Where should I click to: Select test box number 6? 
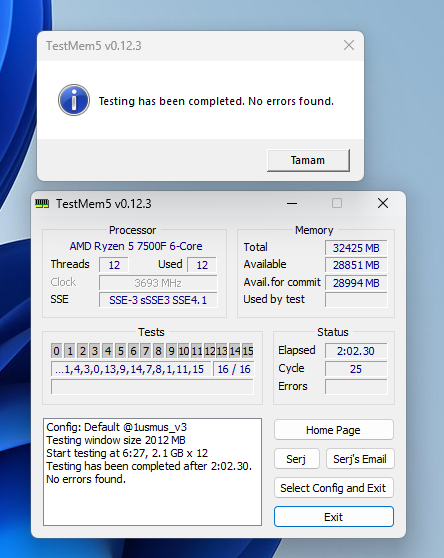click(133, 351)
